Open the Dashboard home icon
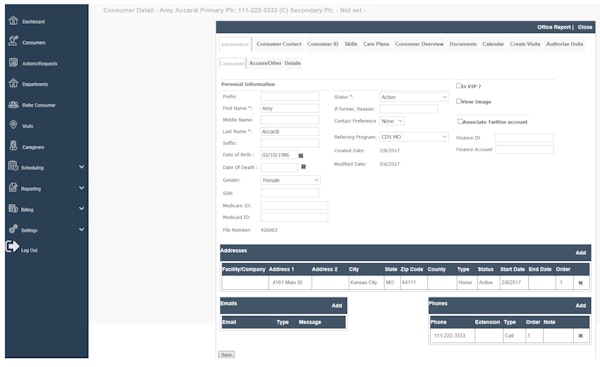 coord(13,21)
